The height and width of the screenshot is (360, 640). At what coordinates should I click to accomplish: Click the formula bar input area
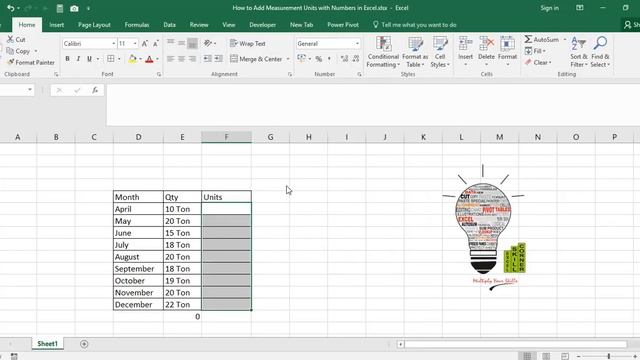(x=373, y=104)
